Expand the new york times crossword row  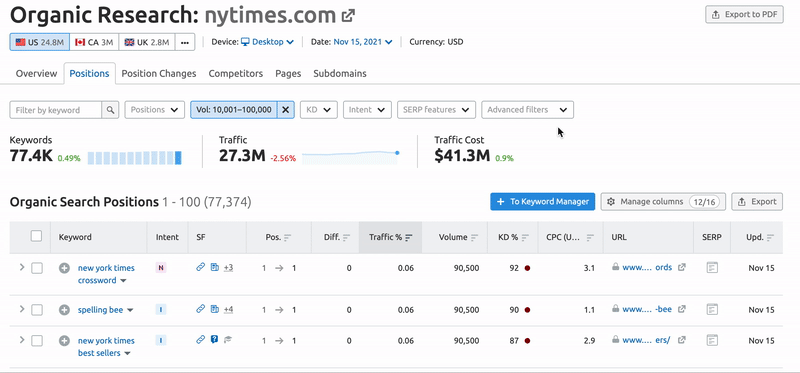(x=21, y=267)
